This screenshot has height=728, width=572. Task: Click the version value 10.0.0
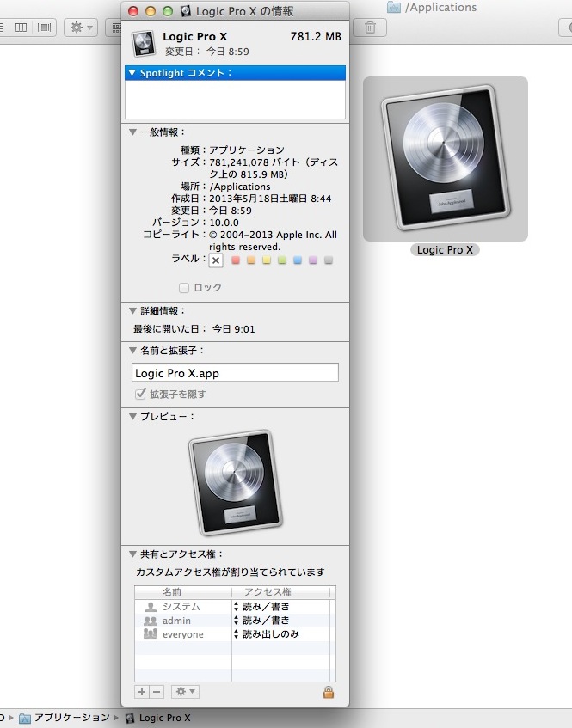coord(224,223)
